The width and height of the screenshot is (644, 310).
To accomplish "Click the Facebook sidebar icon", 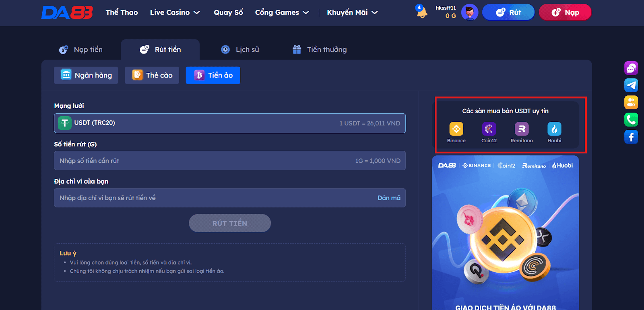I will [x=631, y=137].
